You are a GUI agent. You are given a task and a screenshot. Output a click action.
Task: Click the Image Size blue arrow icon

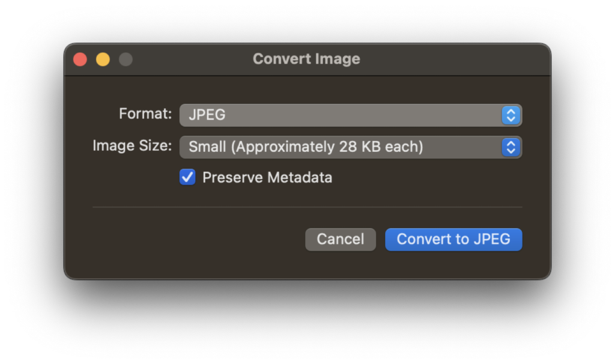(x=510, y=147)
